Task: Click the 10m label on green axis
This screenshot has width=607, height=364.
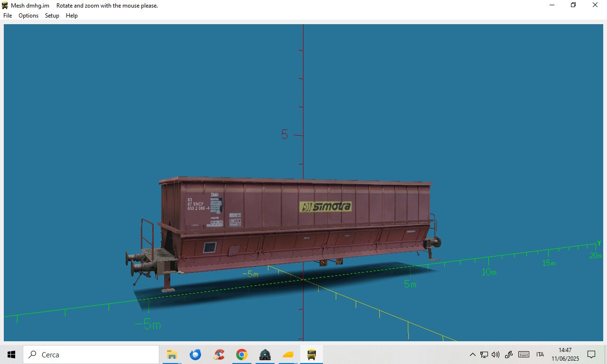Action: point(489,272)
